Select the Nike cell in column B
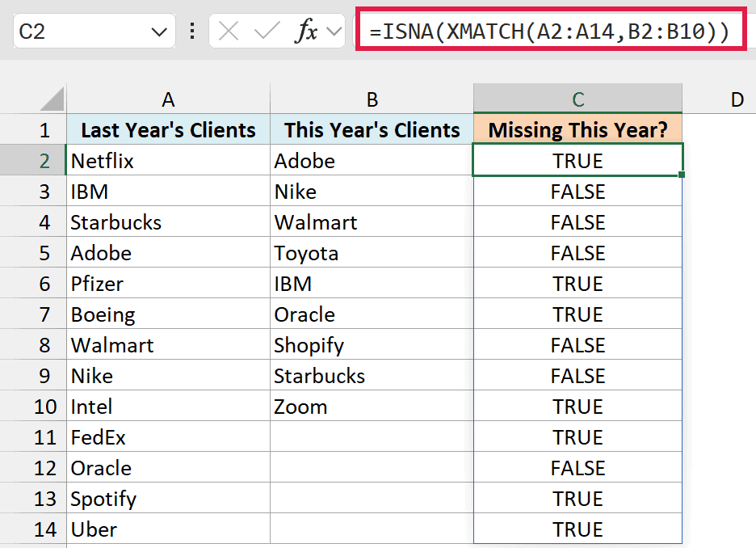The width and height of the screenshot is (756, 548). 372,191
